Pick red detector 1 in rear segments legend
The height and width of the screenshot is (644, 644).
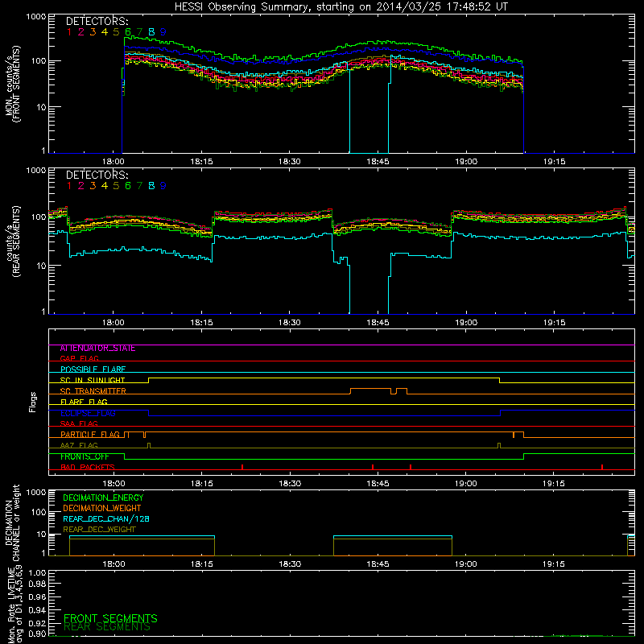pos(69,186)
